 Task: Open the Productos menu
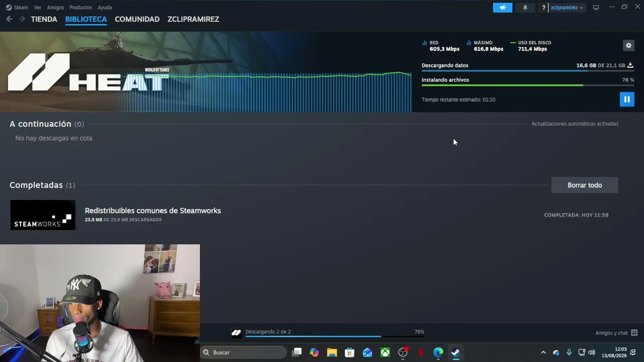tap(80, 8)
